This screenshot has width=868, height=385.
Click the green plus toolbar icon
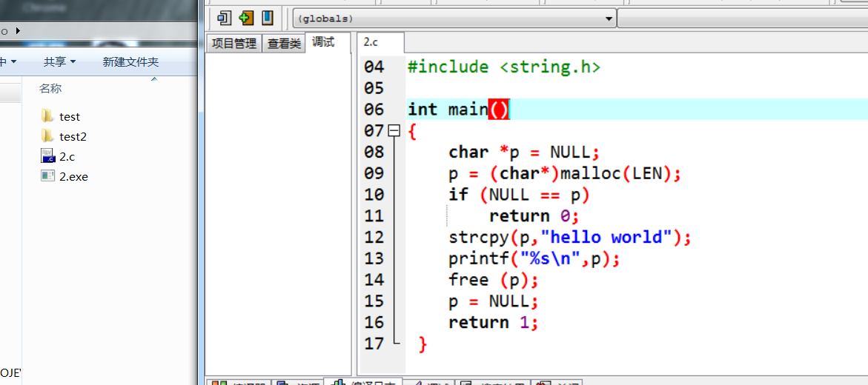(246, 19)
